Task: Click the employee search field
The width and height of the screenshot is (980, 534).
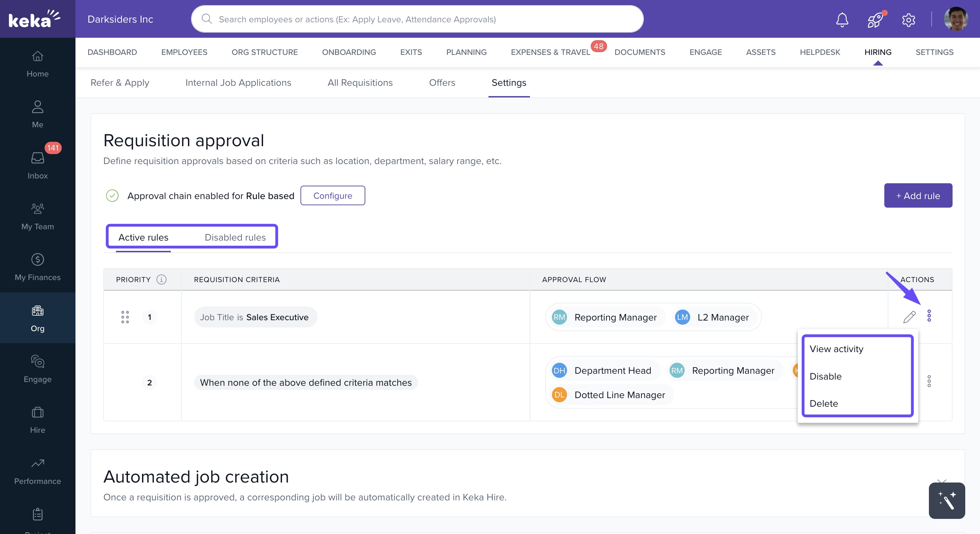Action: click(416, 19)
